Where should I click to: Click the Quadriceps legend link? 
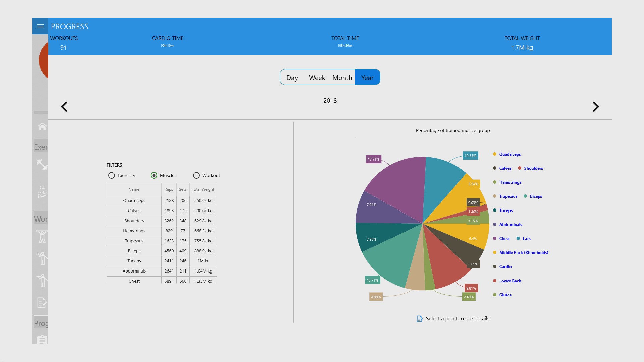[509, 154]
